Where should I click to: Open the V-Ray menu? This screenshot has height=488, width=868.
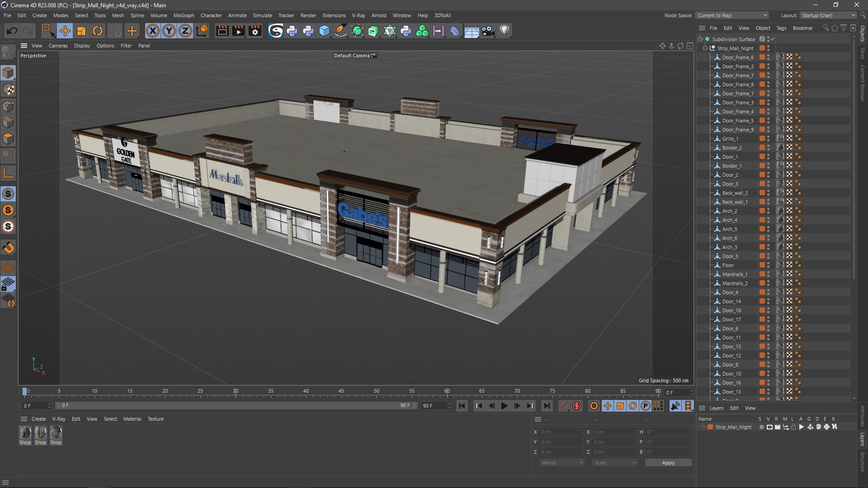coord(359,15)
